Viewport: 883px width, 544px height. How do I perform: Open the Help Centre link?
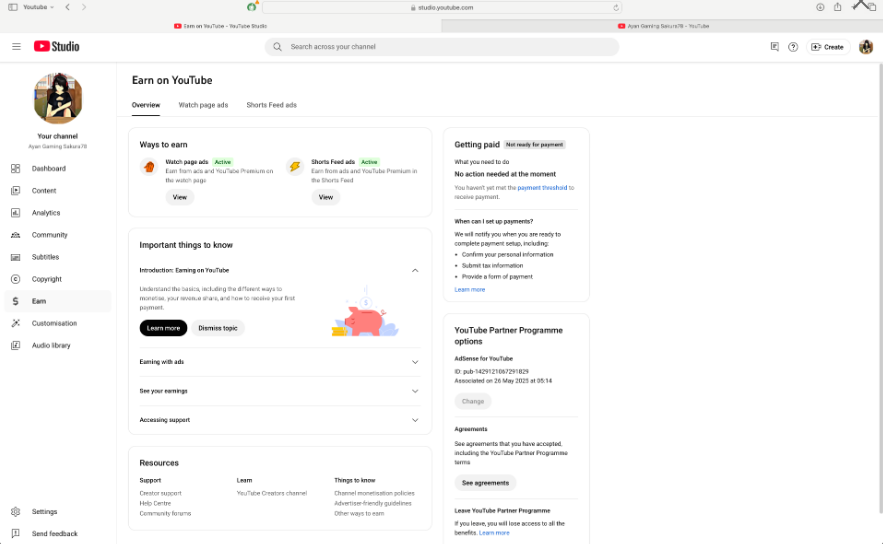tap(155, 503)
